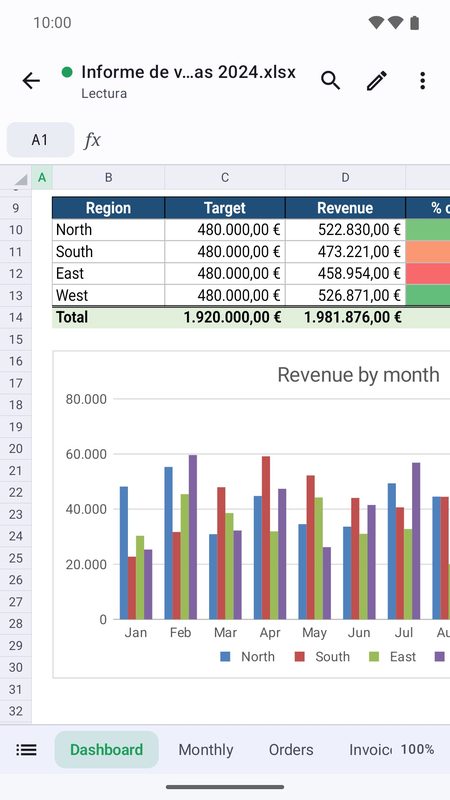The width and height of the screenshot is (450, 800).
Task: Open the Orders sheet tab
Action: pyautogui.click(x=291, y=749)
